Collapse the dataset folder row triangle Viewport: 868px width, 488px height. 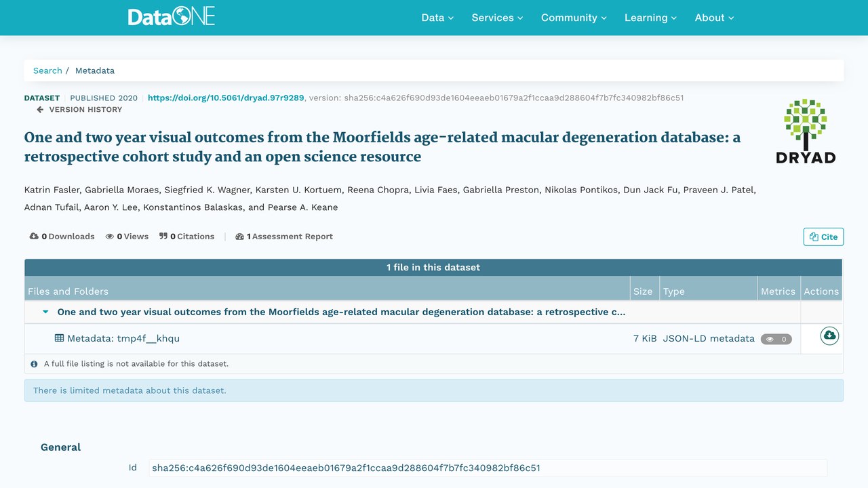pos(45,312)
